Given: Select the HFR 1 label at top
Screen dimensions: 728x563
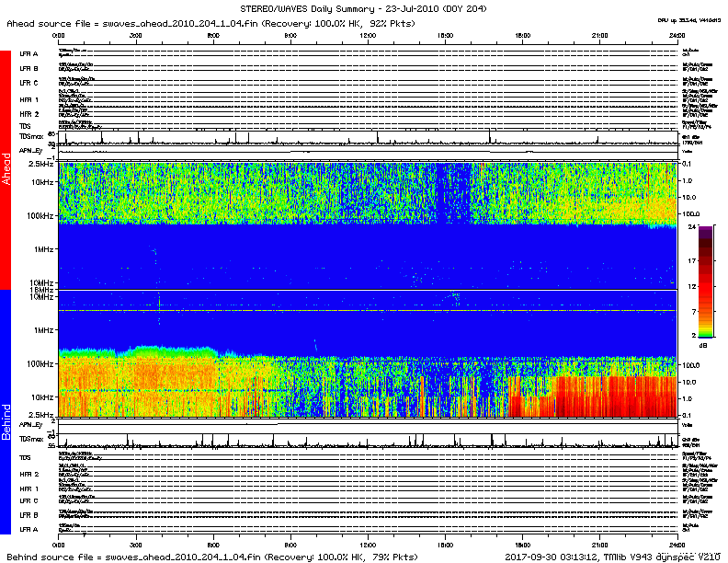Looking at the screenshot, I should tap(29, 98).
